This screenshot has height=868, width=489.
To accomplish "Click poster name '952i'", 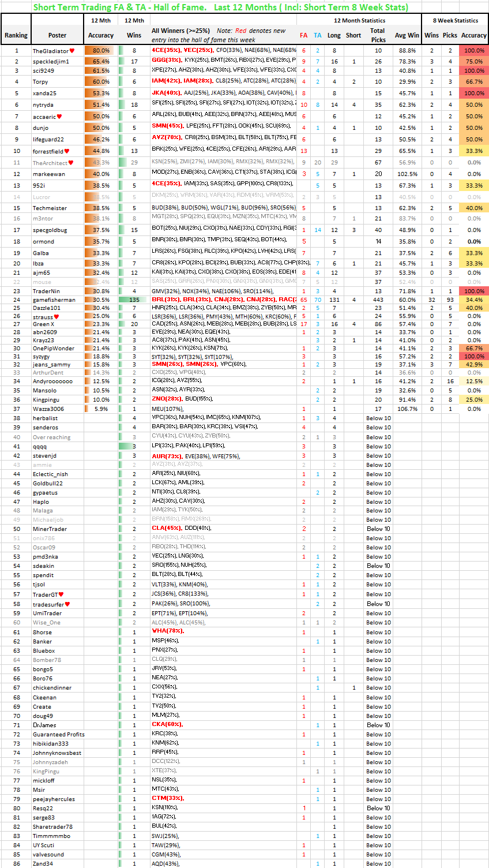I will tap(38, 186).
